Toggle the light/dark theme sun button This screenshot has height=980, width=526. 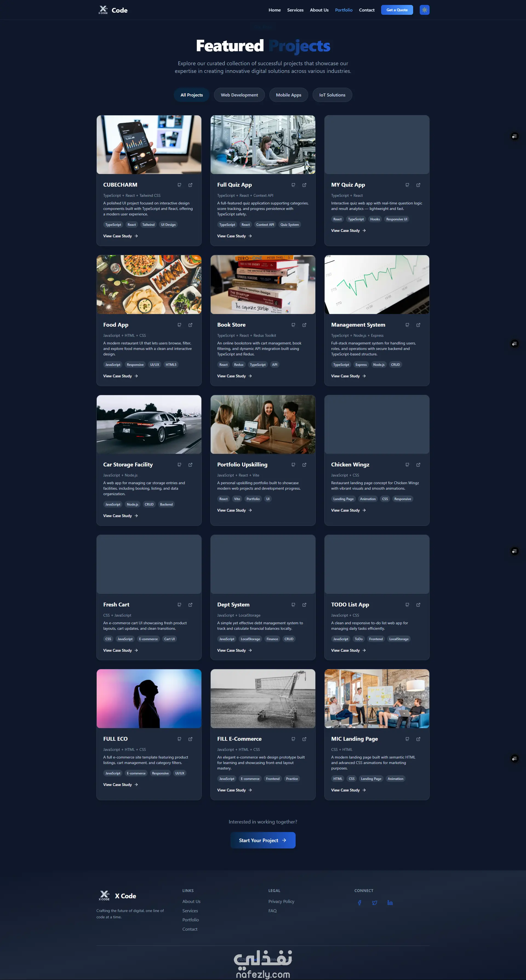424,10
